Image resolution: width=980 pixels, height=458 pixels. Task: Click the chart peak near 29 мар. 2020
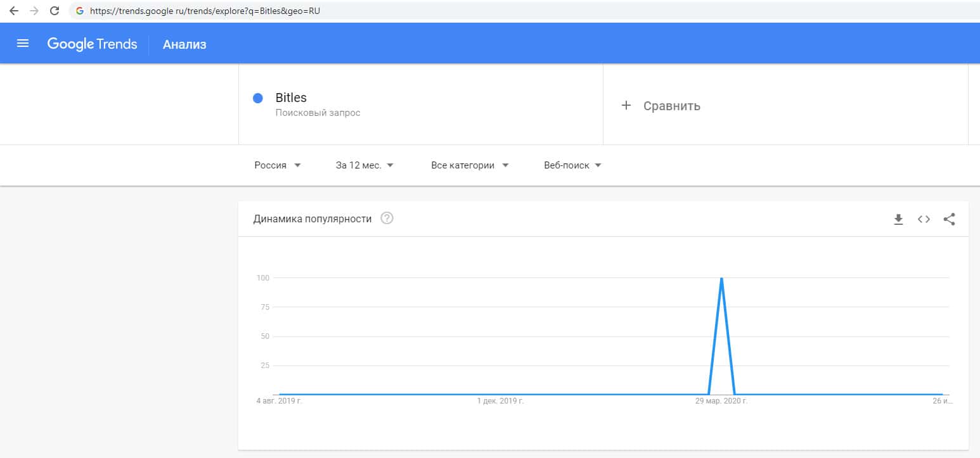(721, 278)
